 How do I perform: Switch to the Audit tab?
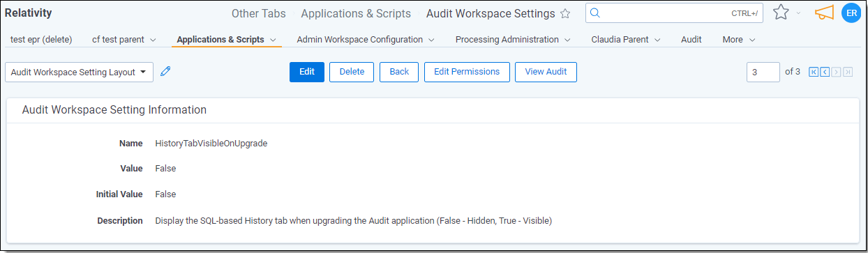point(691,40)
